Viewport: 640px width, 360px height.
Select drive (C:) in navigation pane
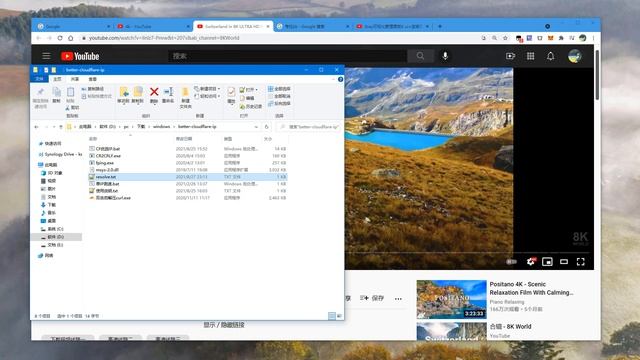pos(52,229)
